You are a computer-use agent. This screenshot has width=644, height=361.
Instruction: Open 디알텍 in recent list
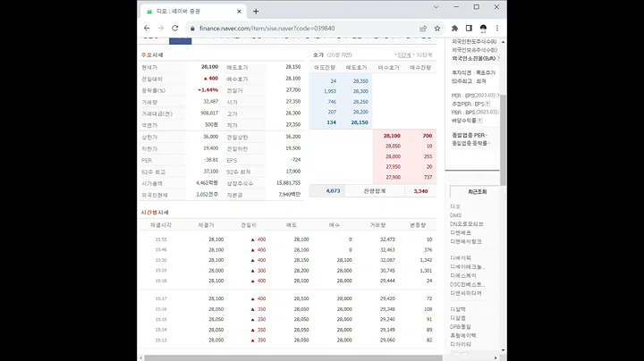click(x=458, y=309)
